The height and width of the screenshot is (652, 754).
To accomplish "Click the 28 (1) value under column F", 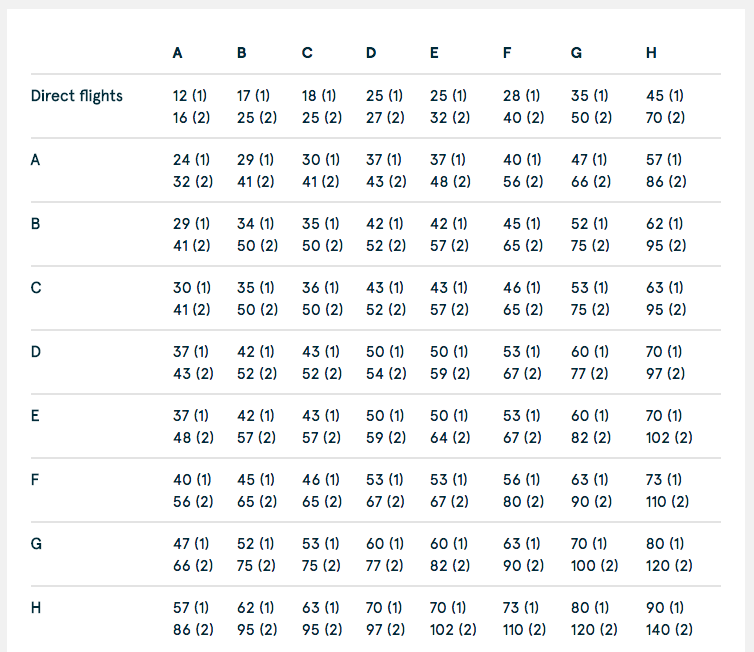I will pyautogui.click(x=521, y=96).
